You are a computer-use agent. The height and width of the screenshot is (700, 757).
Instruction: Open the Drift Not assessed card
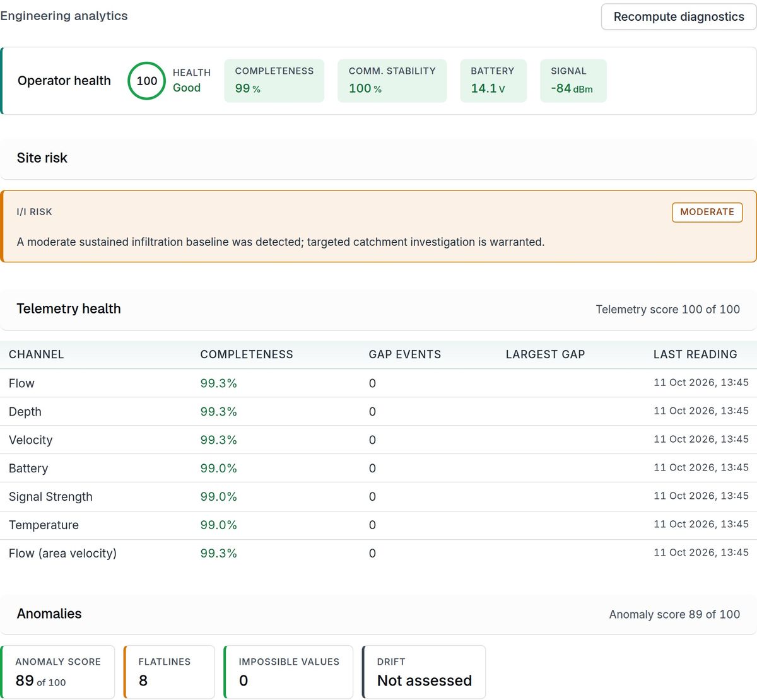click(x=424, y=672)
